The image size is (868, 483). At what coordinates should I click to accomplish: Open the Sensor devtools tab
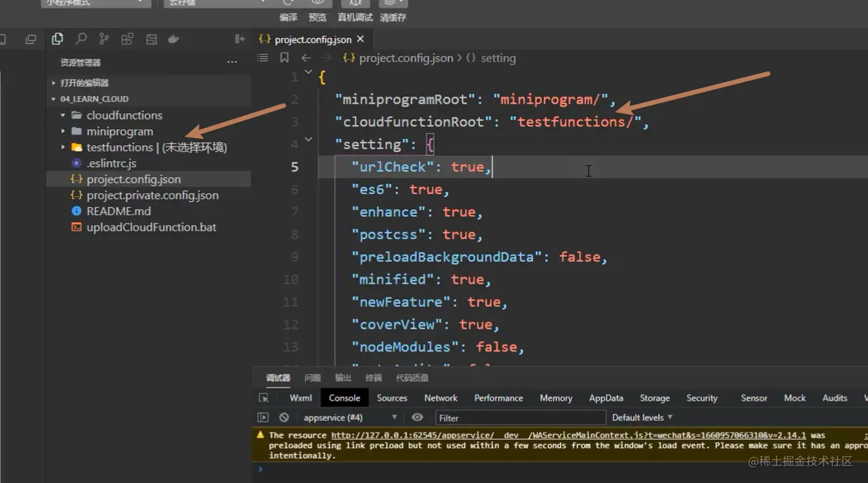754,398
